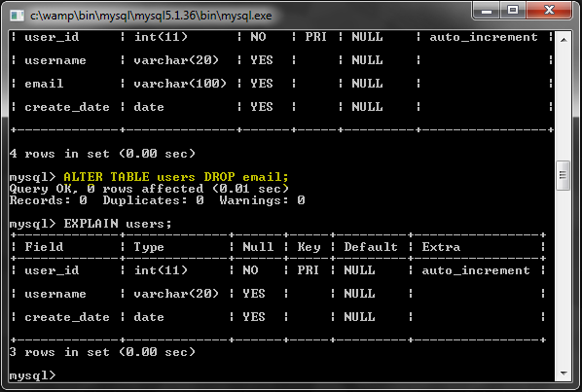Click the Default column header
This screenshot has height=392, width=582.
pos(371,247)
